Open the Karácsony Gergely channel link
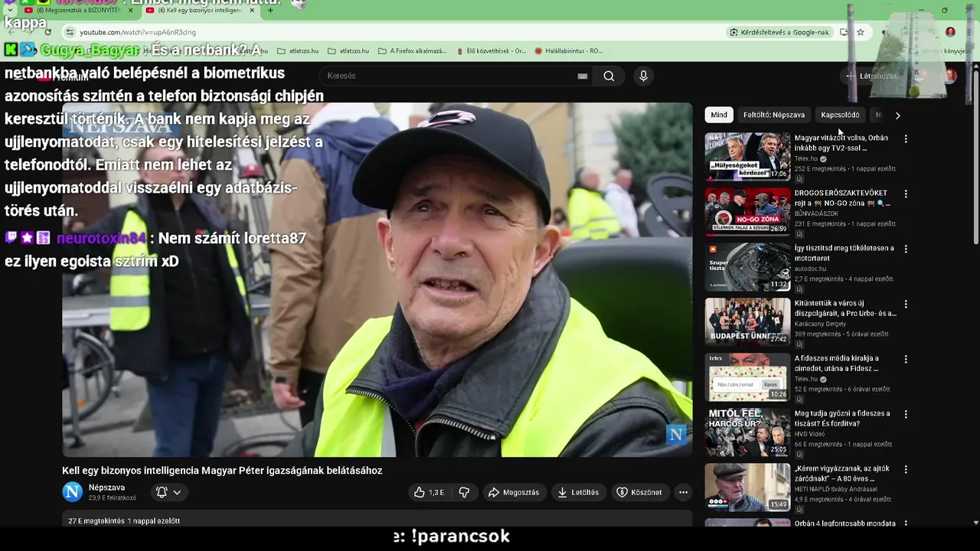Screen dimensions: 980x551 [x=820, y=324]
